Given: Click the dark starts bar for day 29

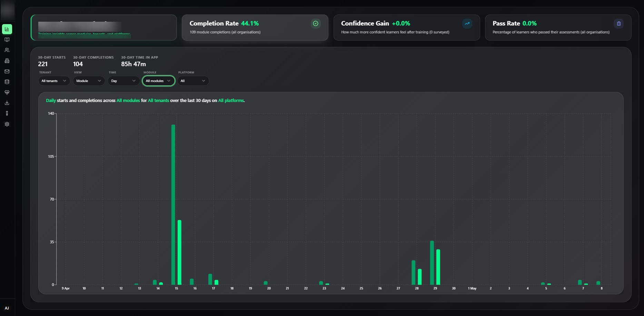Looking at the screenshot, I should [x=432, y=263].
